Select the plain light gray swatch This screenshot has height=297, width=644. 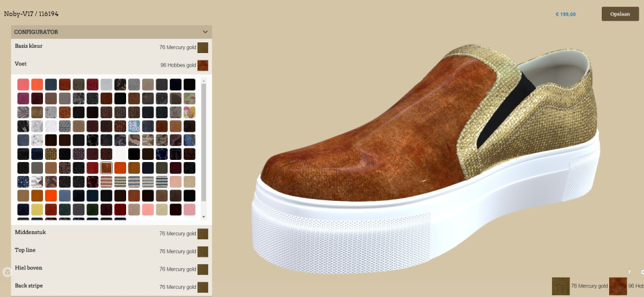click(x=107, y=84)
